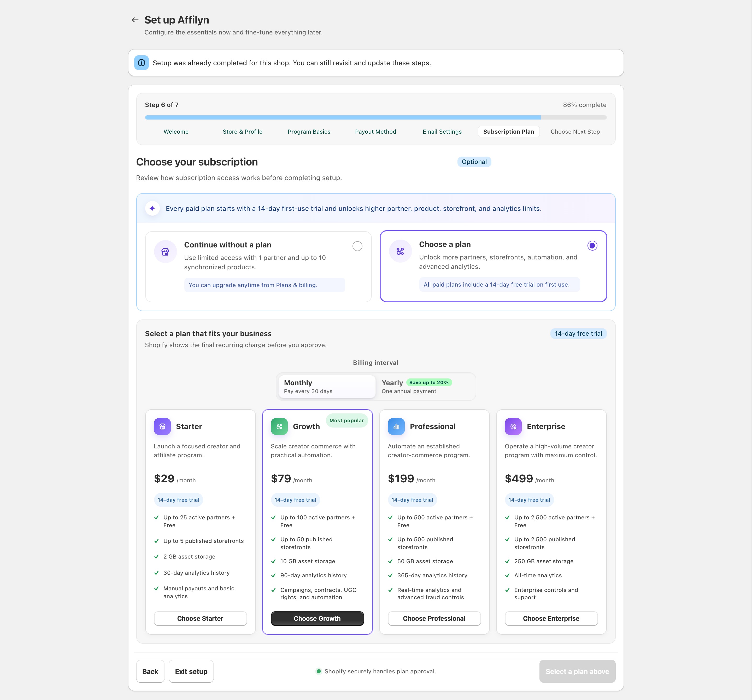
Task: Click the $199 /month price text
Action: pyautogui.click(x=412, y=479)
